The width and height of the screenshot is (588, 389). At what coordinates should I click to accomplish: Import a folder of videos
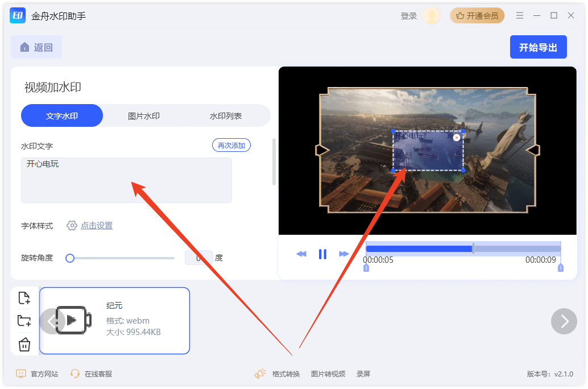[24, 320]
